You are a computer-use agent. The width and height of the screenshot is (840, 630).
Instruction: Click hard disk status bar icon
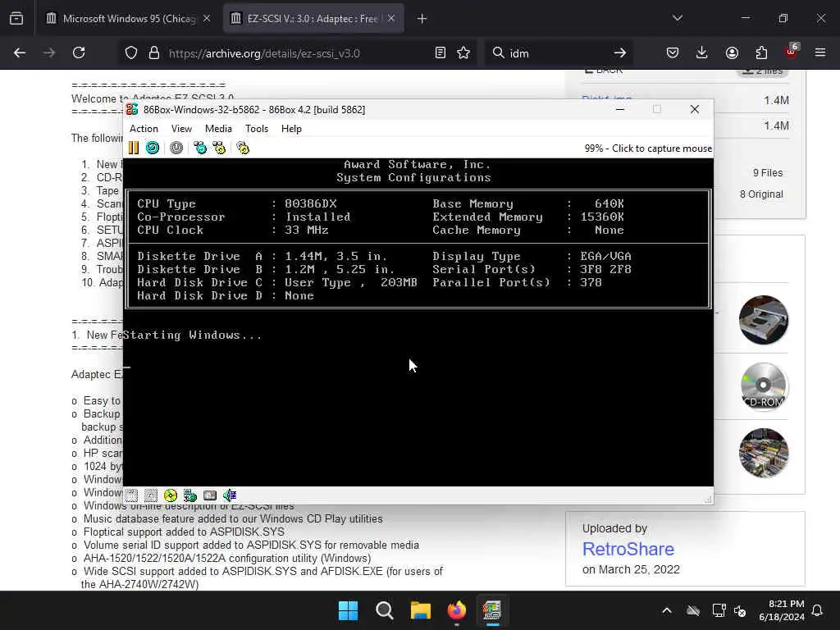[x=210, y=495]
